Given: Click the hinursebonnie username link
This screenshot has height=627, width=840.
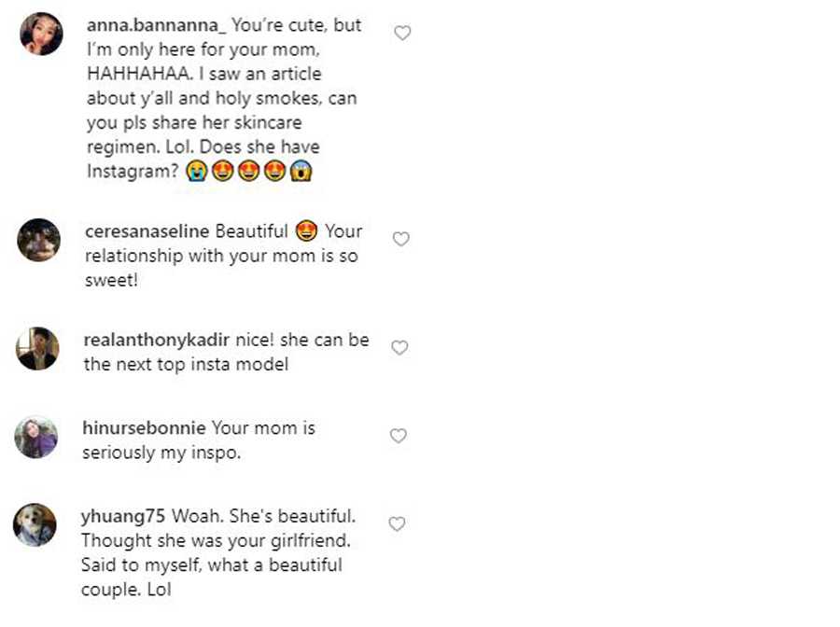Looking at the screenshot, I should pos(144,428).
